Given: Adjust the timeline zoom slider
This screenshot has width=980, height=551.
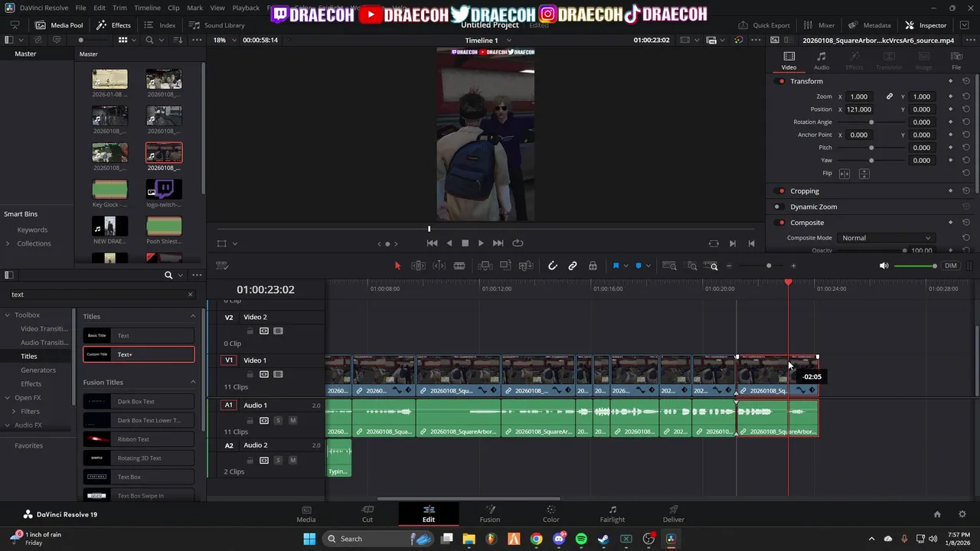Looking at the screenshot, I should tap(761, 266).
